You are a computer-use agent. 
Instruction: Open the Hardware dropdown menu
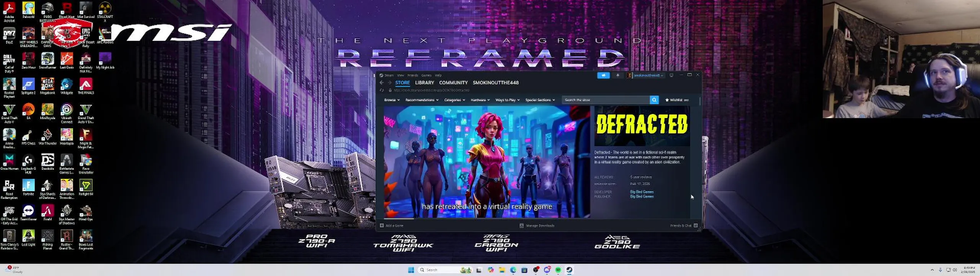point(480,100)
